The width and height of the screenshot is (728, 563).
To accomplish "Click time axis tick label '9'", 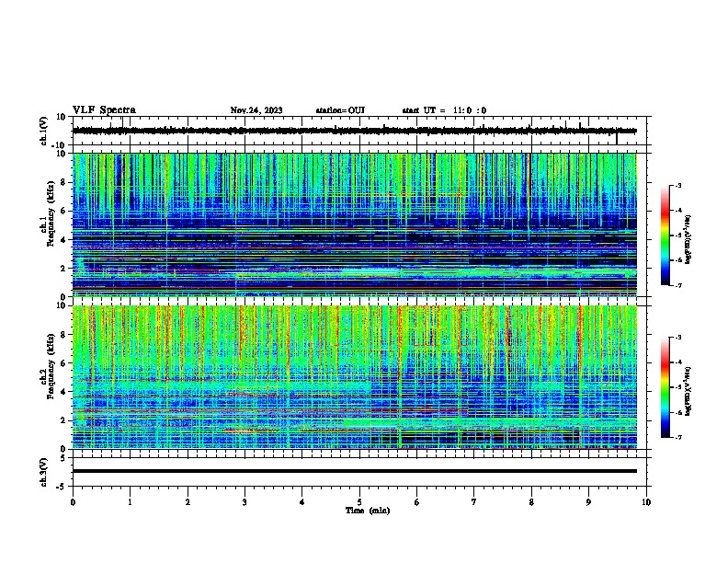I will [588, 502].
